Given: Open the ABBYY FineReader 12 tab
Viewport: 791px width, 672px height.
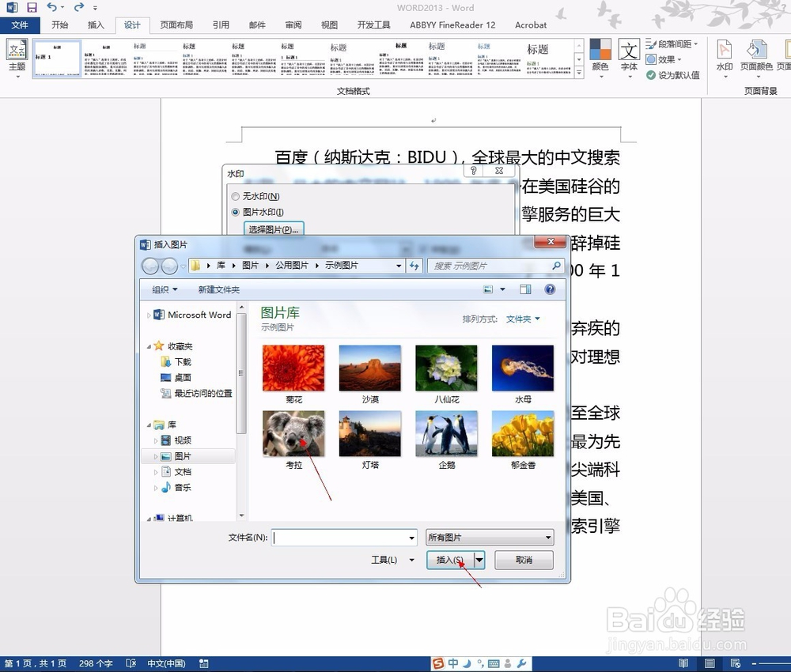Looking at the screenshot, I should click(x=452, y=25).
